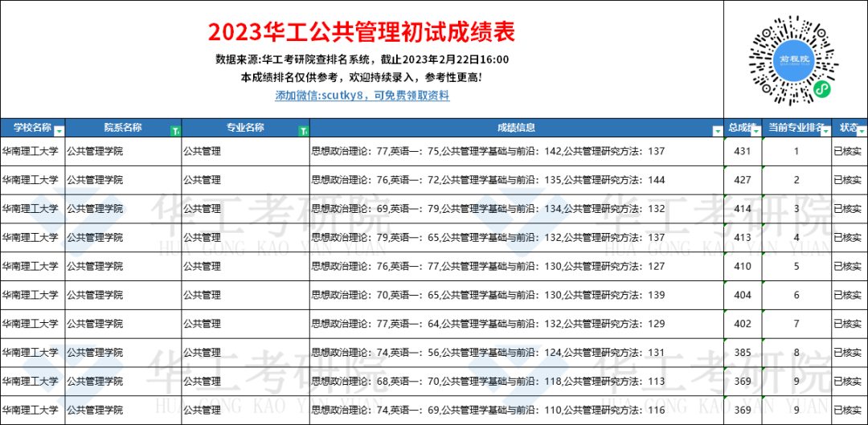Open the 学校名称 column filter dropdown
Screen dimensions: 868x425
click(59, 131)
